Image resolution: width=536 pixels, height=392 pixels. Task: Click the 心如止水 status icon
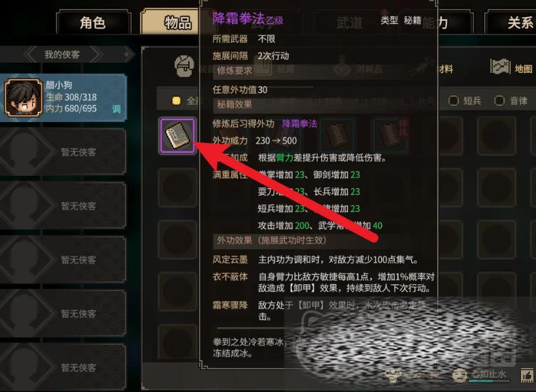tap(460, 375)
